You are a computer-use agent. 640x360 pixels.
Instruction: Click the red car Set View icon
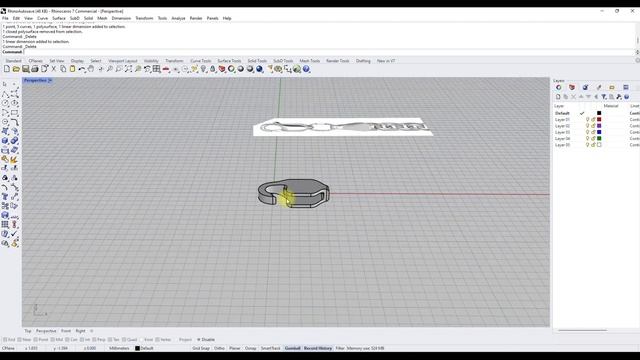(x=166, y=69)
